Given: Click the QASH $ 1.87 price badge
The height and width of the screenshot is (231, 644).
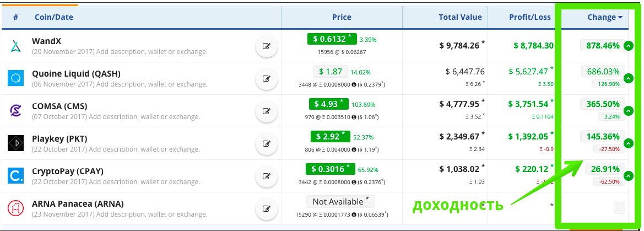Looking at the screenshot, I should 330,72.
